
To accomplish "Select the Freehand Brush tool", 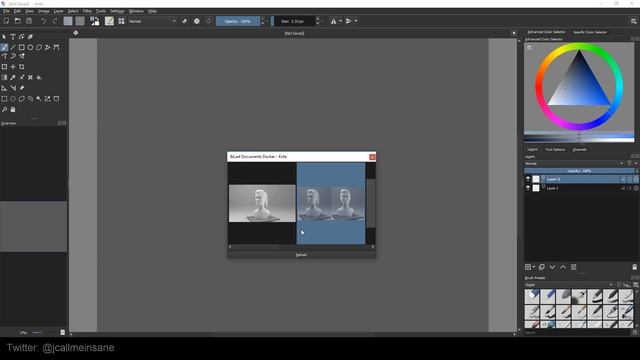I will point(4,47).
